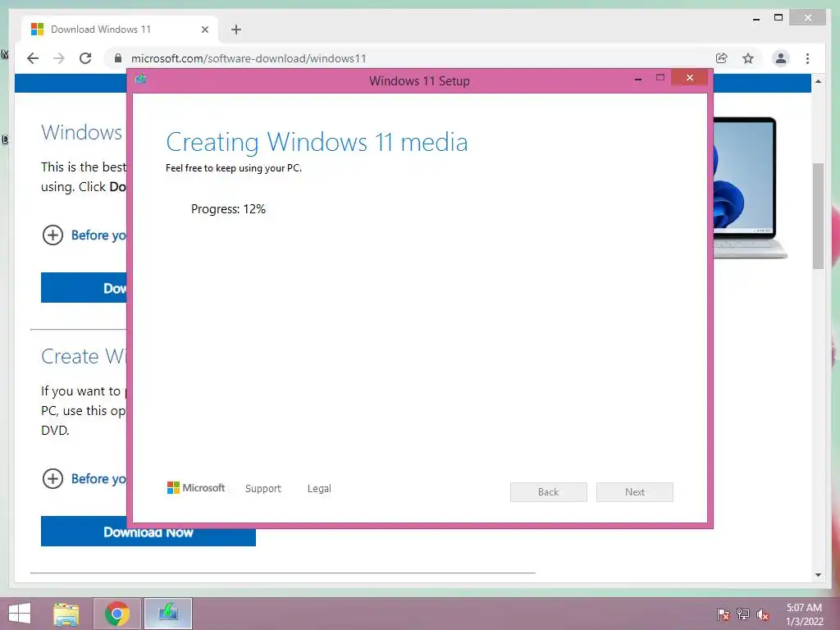840x630 pixels.
Task: Click the share page icon in address bar
Action: pyautogui.click(x=722, y=58)
